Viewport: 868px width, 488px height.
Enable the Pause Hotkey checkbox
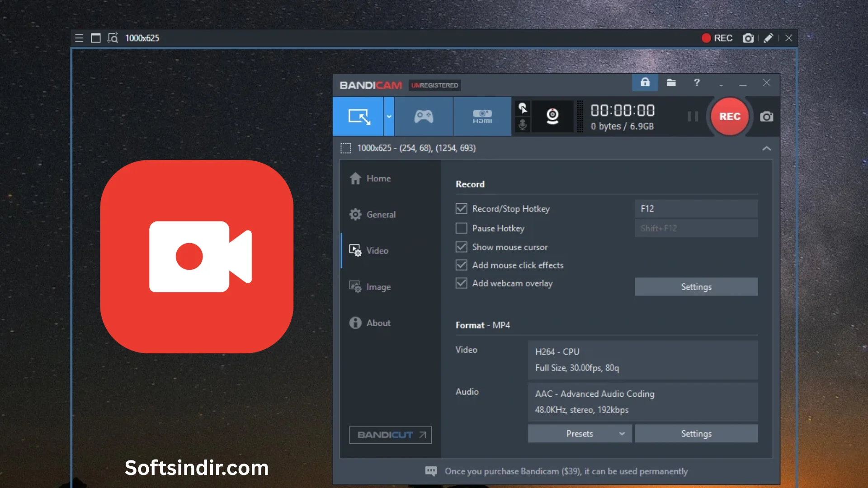pos(461,228)
